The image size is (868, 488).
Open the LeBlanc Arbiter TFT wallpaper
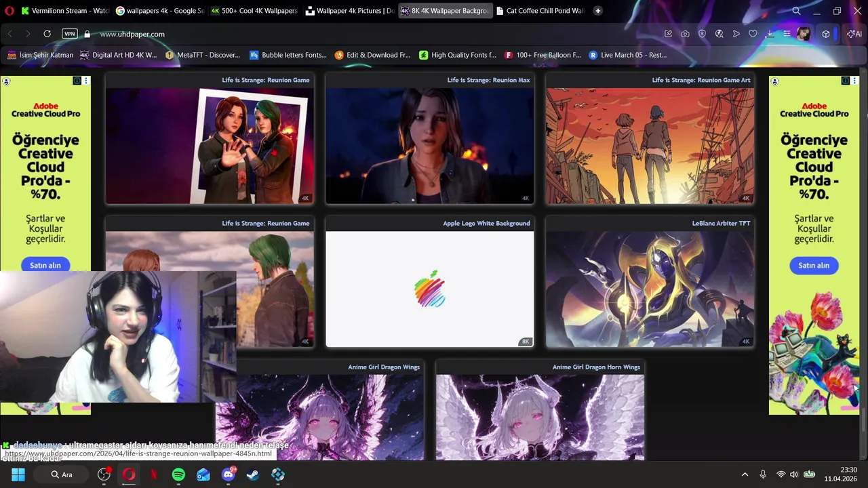[650, 289]
